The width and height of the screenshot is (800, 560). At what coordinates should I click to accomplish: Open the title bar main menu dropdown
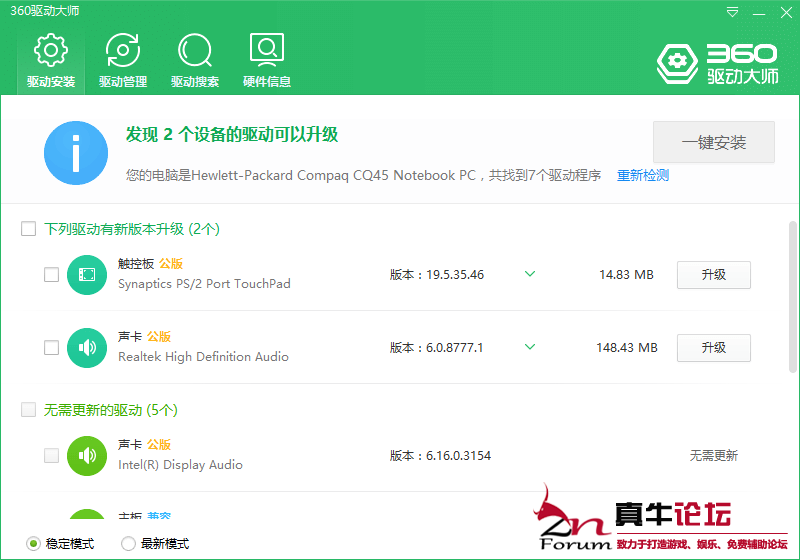pos(733,12)
